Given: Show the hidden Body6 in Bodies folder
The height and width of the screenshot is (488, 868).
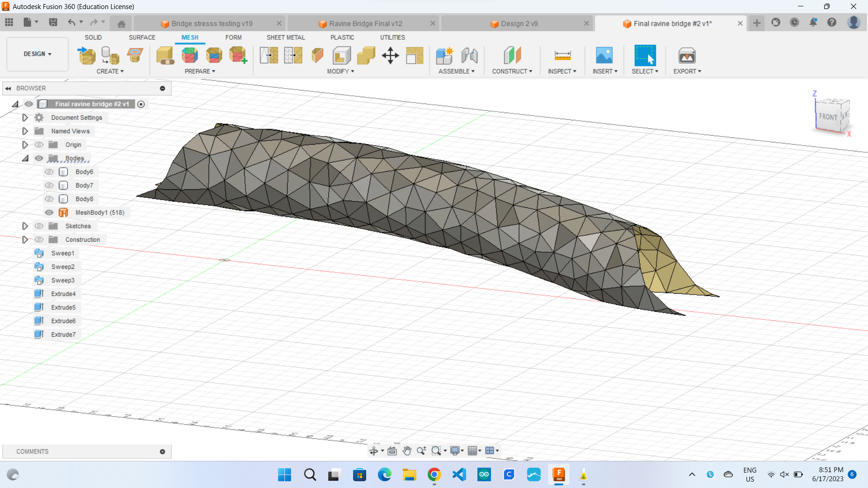Looking at the screenshot, I should pyautogui.click(x=49, y=172).
